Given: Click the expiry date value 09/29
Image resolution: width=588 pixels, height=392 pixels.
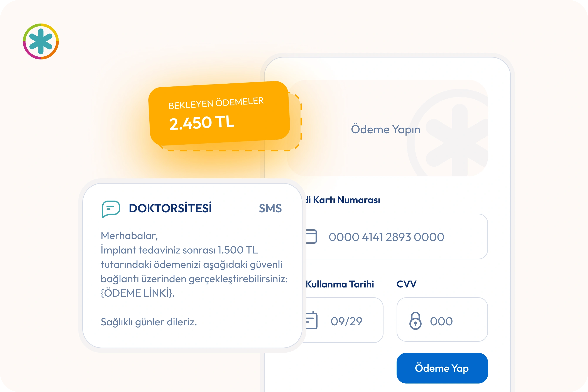Looking at the screenshot, I should [x=346, y=321].
